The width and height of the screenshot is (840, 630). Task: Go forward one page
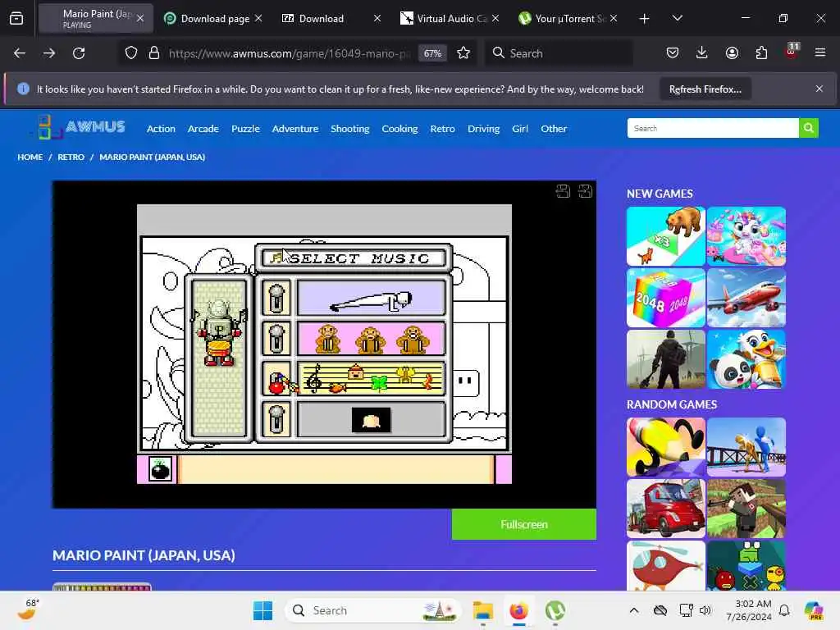[49, 53]
